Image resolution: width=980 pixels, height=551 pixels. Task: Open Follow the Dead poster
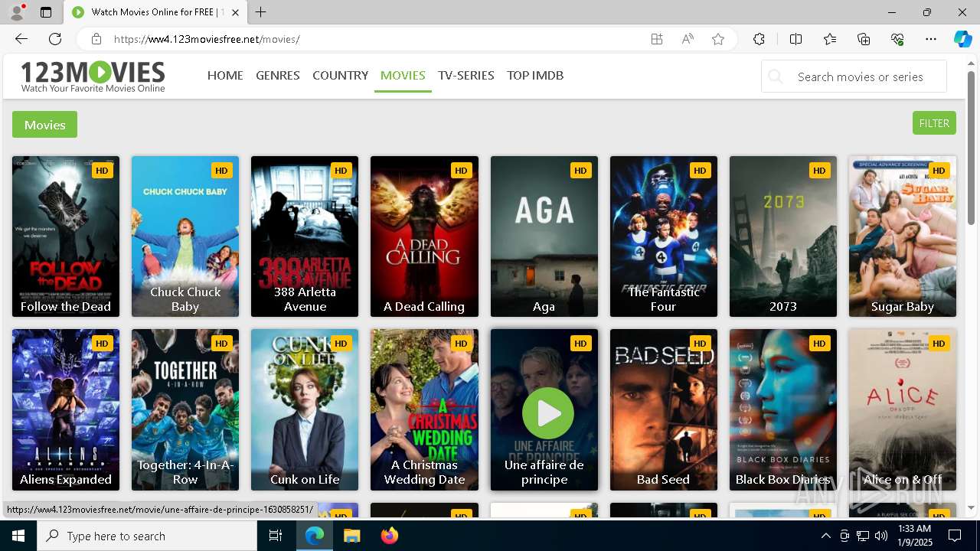click(x=66, y=236)
